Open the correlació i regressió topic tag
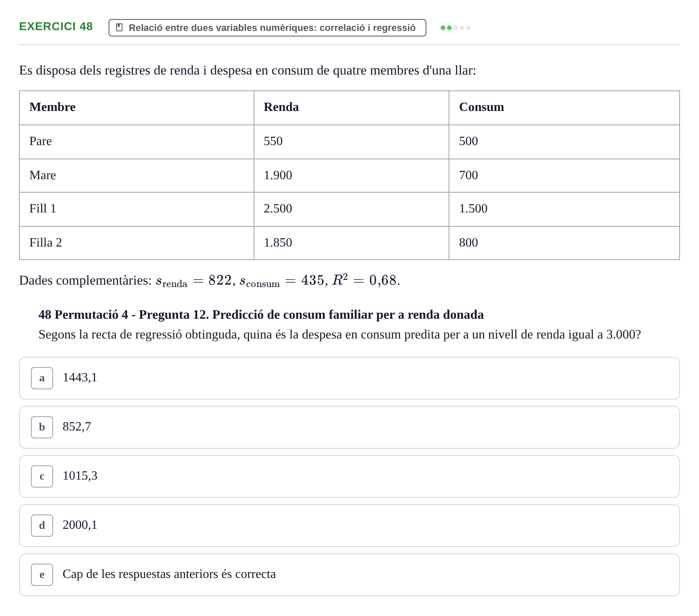The image size is (699, 616). point(267,28)
